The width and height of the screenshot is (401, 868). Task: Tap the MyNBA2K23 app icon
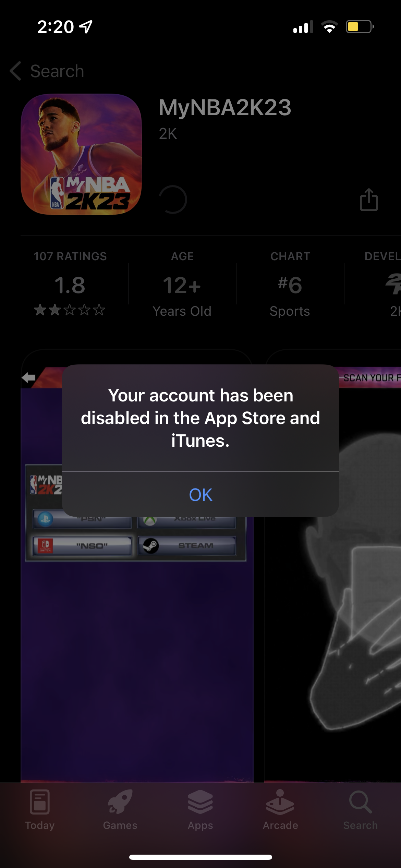pyautogui.click(x=81, y=154)
